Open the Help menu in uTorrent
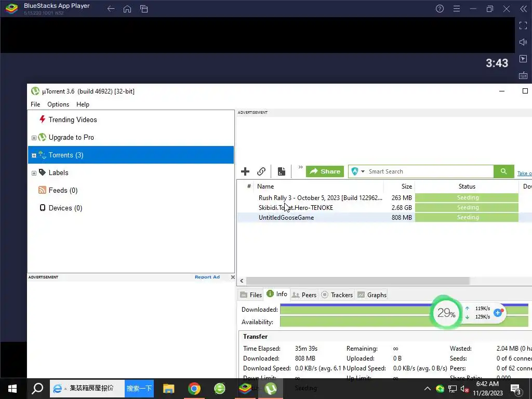The image size is (532, 399). [83, 104]
